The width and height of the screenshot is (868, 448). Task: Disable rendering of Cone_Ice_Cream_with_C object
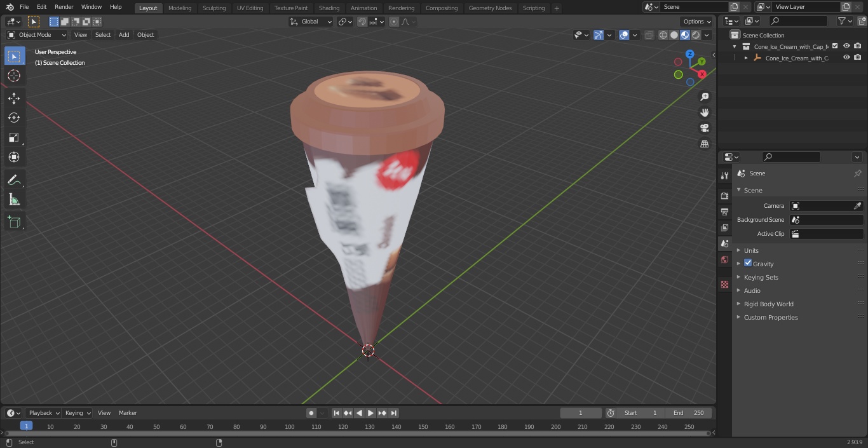[x=857, y=58]
